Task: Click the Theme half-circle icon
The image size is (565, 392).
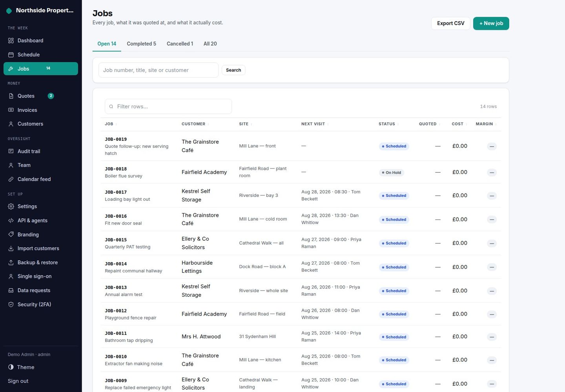Action: tap(11, 367)
